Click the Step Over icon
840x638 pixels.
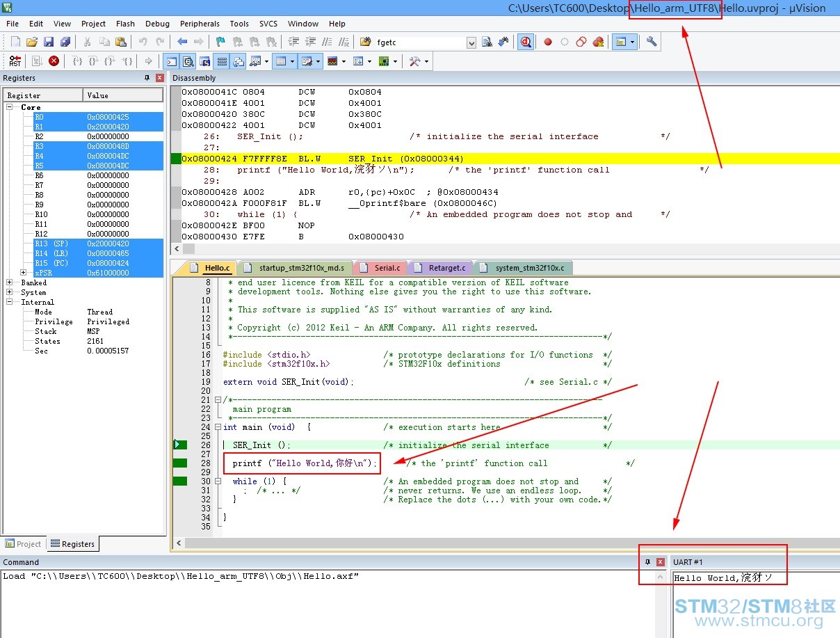94,61
